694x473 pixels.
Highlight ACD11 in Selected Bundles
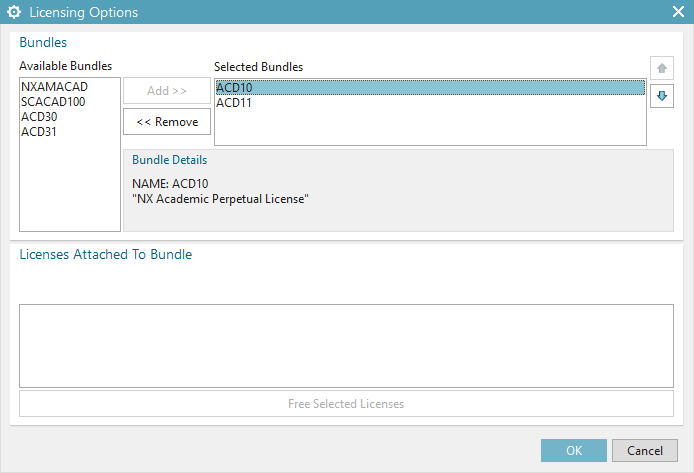[x=234, y=103]
